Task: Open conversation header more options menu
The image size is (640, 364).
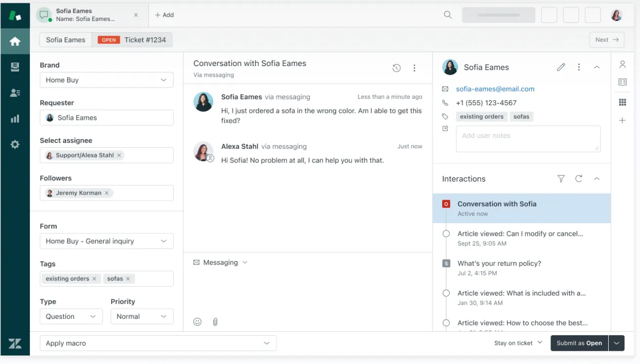Action: (x=414, y=68)
